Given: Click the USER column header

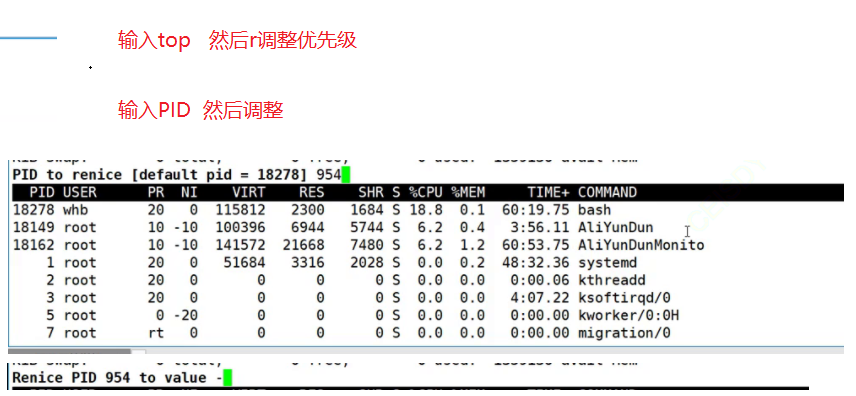Looking at the screenshot, I should coord(80,192).
